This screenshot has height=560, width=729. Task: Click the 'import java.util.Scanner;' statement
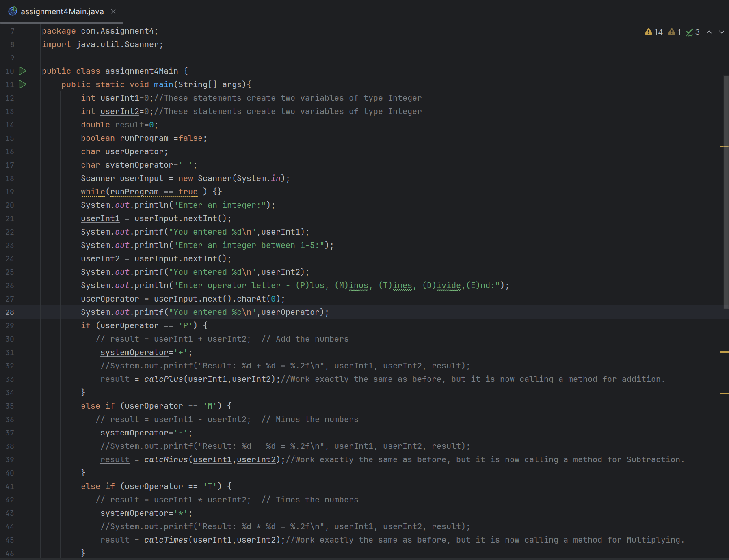click(102, 44)
